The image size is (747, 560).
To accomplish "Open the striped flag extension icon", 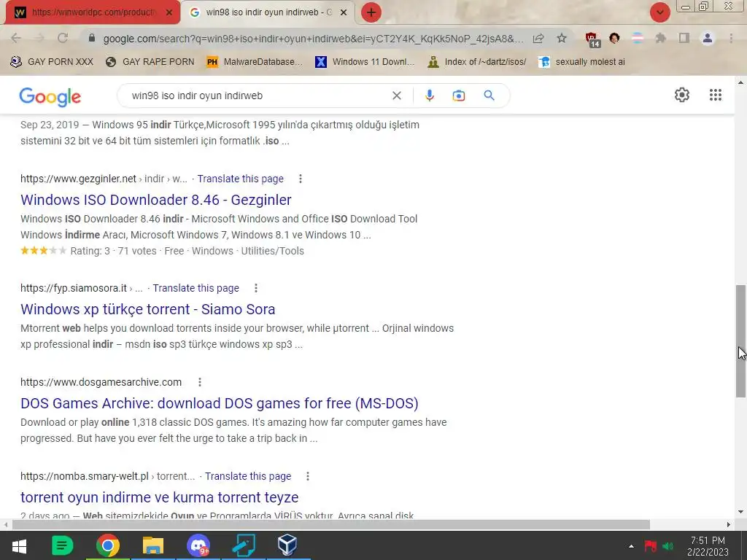I will click(x=637, y=38).
